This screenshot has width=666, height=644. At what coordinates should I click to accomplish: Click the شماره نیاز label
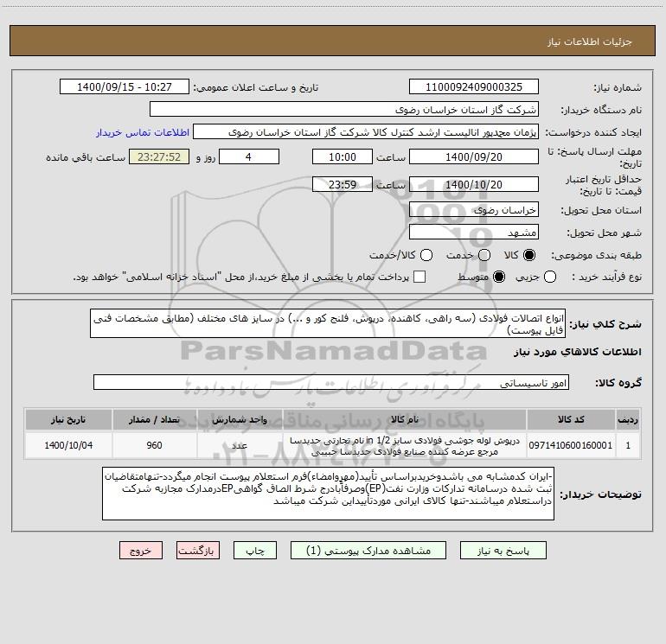[x=618, y=88]
